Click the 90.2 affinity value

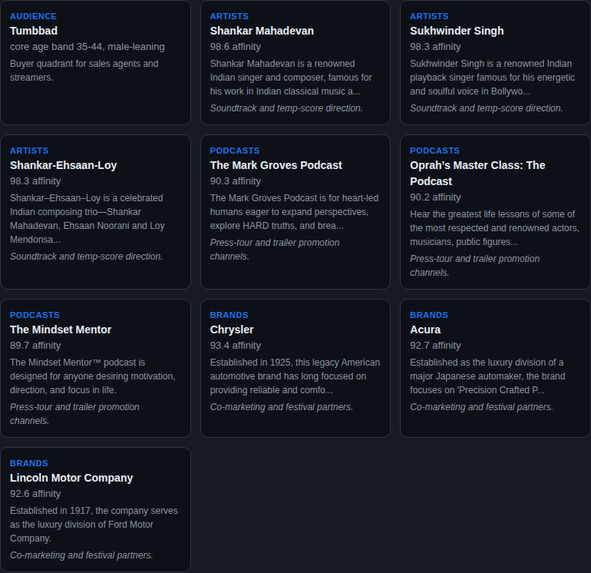pos(435,197)
